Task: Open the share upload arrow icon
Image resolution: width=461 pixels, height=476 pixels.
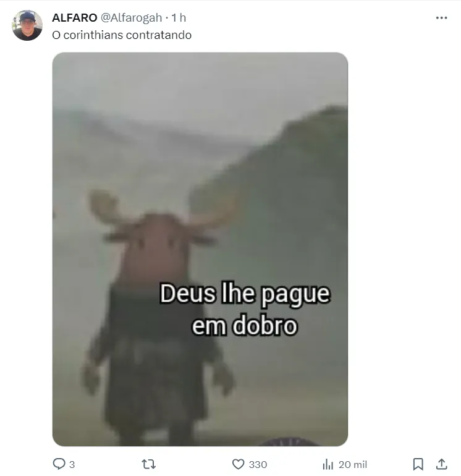Action: 442,464
